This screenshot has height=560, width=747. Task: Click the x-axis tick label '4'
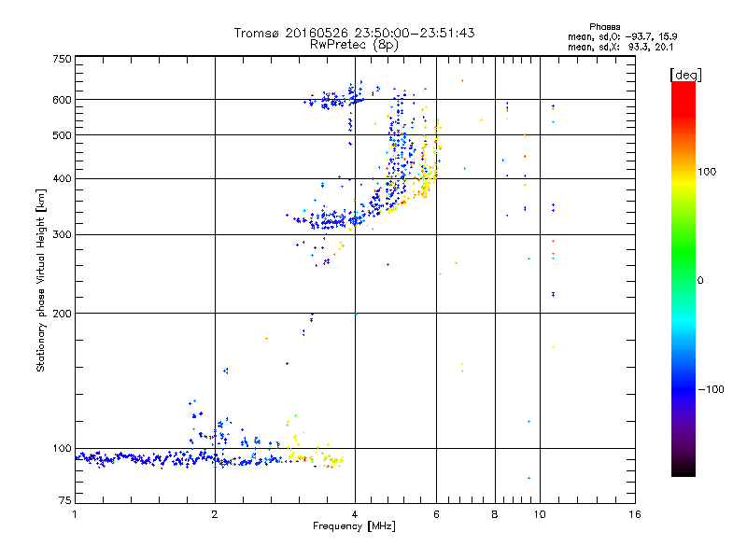click(355, 514)
